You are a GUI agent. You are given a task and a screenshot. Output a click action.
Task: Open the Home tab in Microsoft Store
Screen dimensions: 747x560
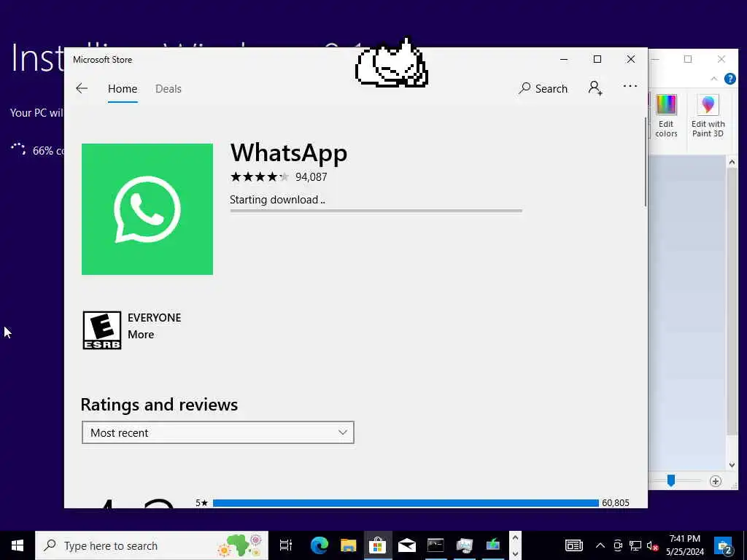123,88
